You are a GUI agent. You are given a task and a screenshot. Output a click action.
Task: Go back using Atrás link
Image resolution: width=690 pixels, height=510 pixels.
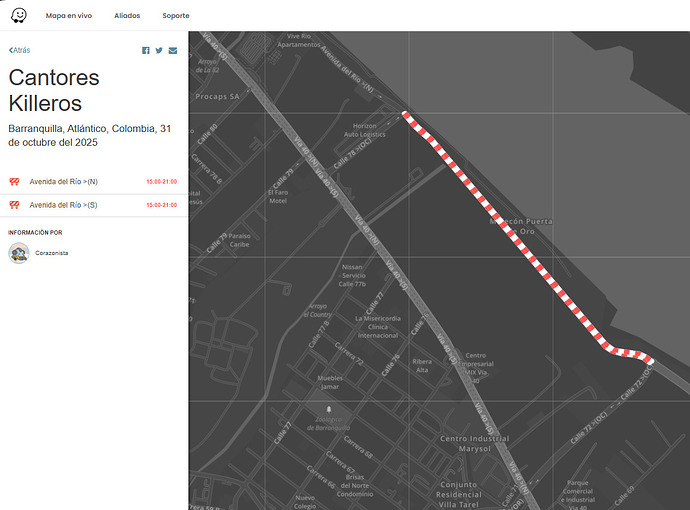click(20, 50)
